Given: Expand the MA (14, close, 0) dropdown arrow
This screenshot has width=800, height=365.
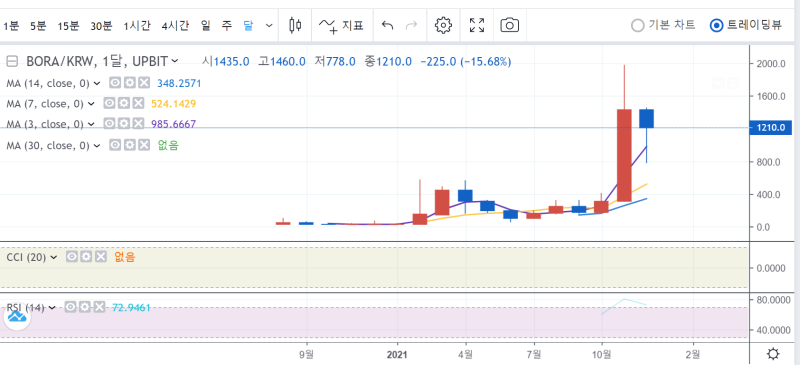Looking at the screenshot, I should [x=97, y=83].
